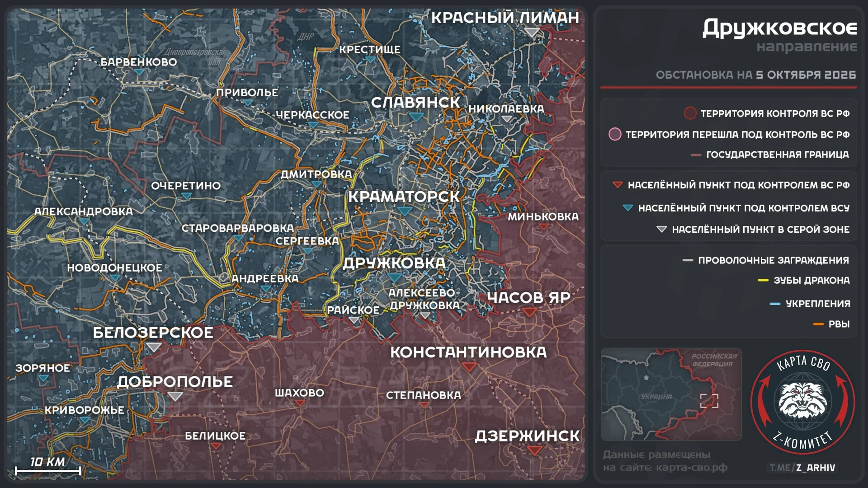Click the Государственная граница legend label

(x=778, y=155)
